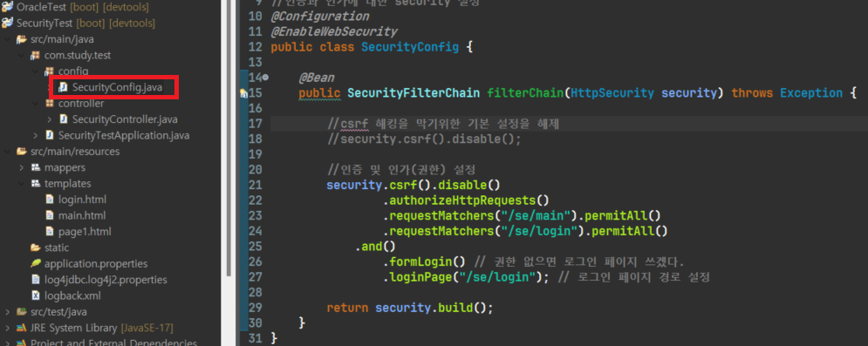Click the static folder icon
Image resolution: width=868 pixels, height=346 pixels.
pos(36,248)
